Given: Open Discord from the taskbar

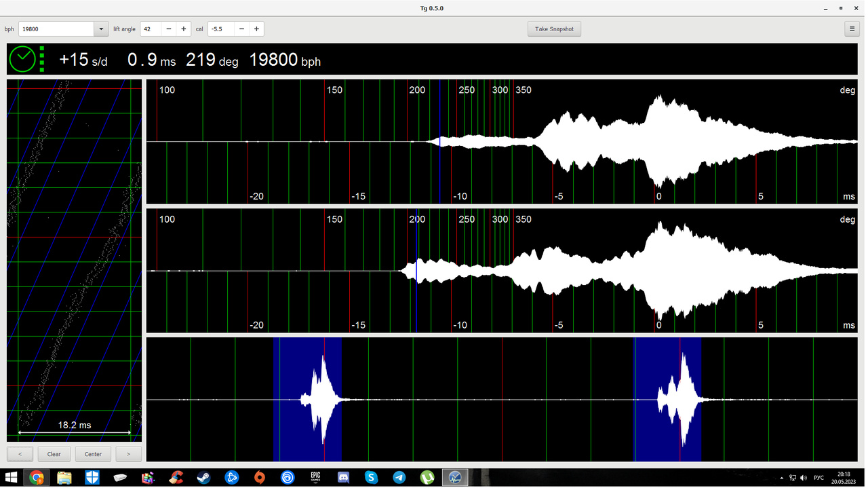Looking at the screenshot, I should tap(343, 478).
